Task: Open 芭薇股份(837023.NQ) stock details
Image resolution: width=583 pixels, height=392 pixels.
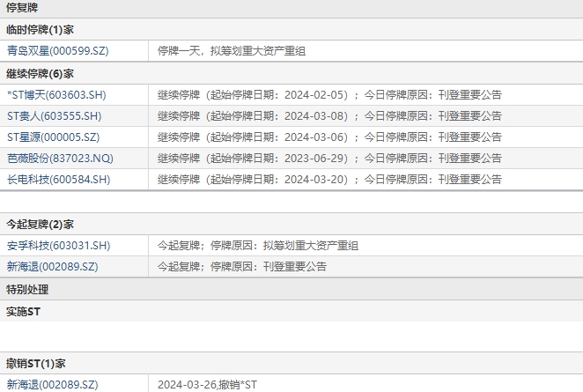Action: click(59, 158)
